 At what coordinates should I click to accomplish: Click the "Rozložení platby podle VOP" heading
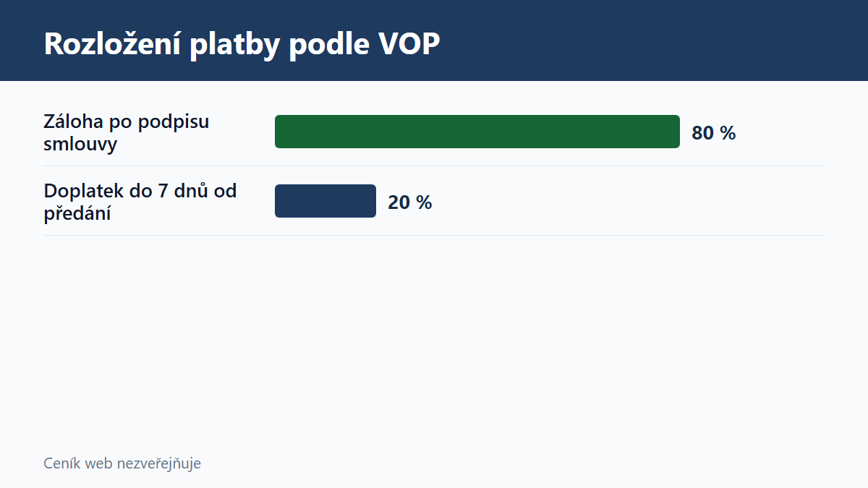(x=242, y=45)
